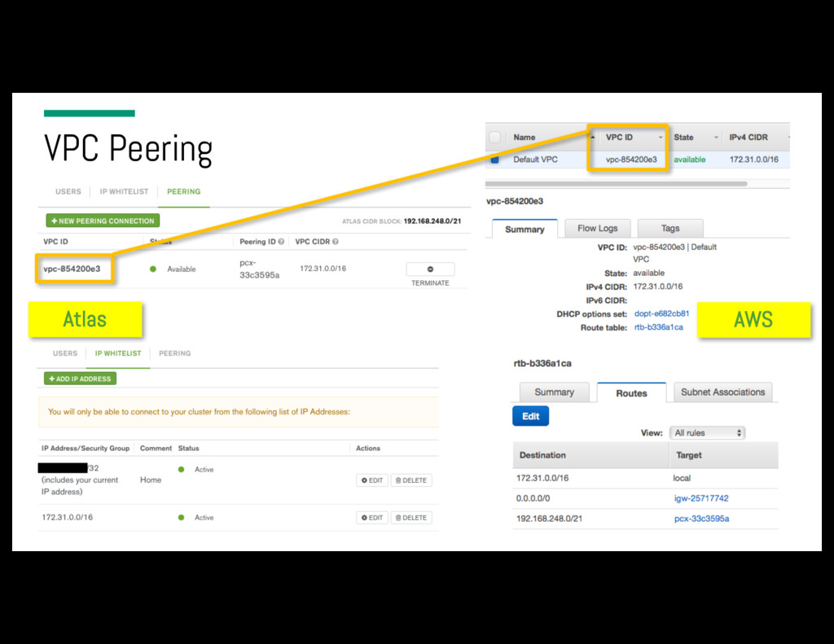Click the IPv4 CIDR column header
Image resolution: width=834 pixels, height=644 pixels.
(x=748, y=138)
